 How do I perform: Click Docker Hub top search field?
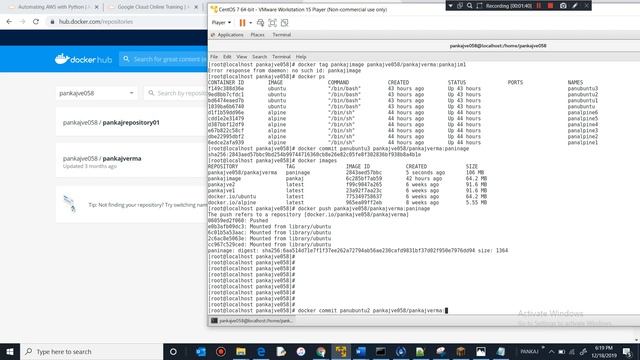(163, 59)
